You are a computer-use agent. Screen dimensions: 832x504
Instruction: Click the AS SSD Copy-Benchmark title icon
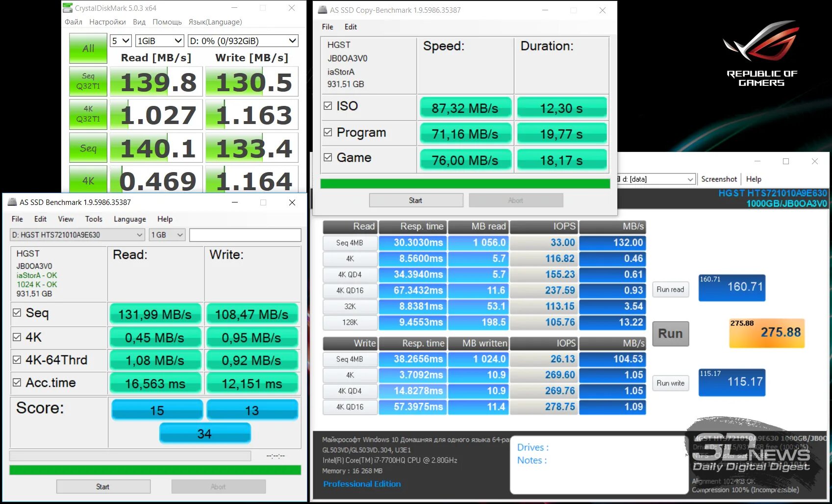click(322, 10)
